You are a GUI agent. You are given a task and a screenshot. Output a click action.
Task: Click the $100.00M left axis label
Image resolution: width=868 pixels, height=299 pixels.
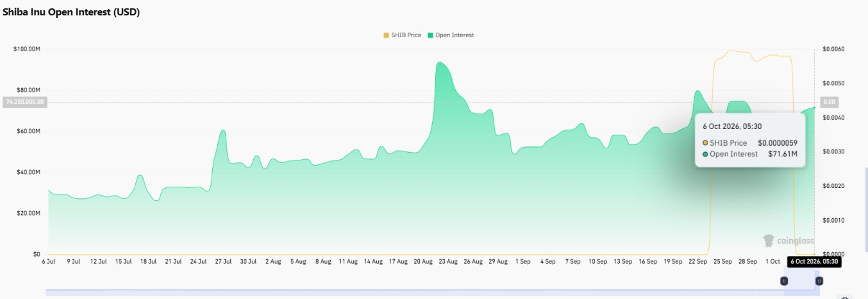tap(28, 49)
